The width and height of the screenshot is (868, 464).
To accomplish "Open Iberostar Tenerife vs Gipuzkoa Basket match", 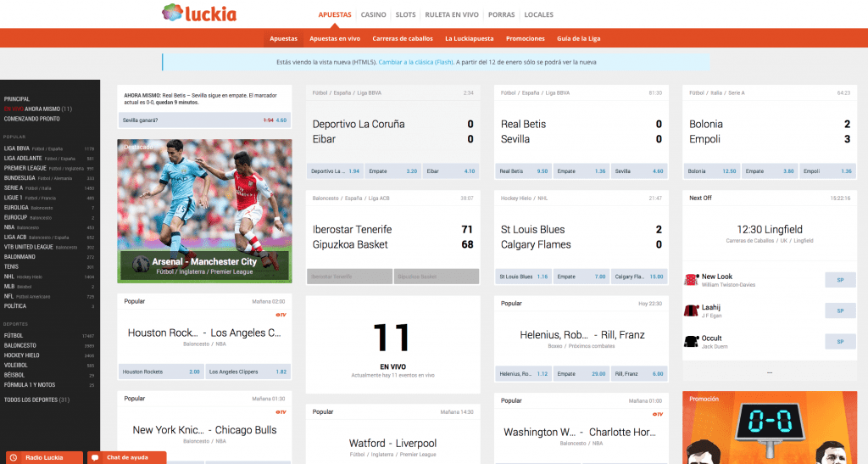I will point(392,237).
